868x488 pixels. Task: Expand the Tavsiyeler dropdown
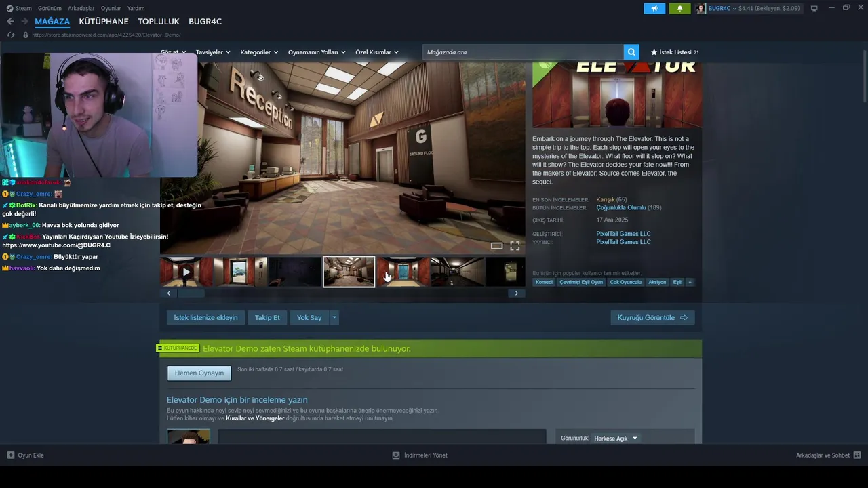click(x=213, y=52)
